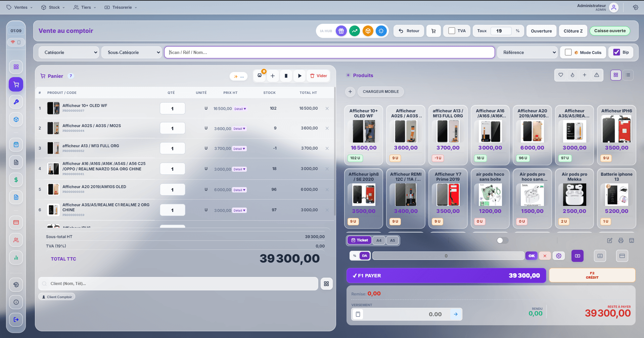Open the Référence dropdown

coord(527,52)
